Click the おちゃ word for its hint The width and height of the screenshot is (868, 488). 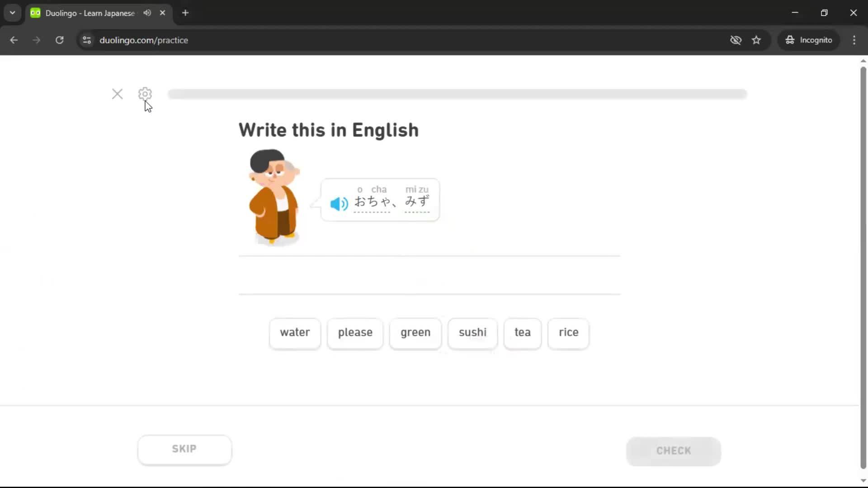point(372,202)
